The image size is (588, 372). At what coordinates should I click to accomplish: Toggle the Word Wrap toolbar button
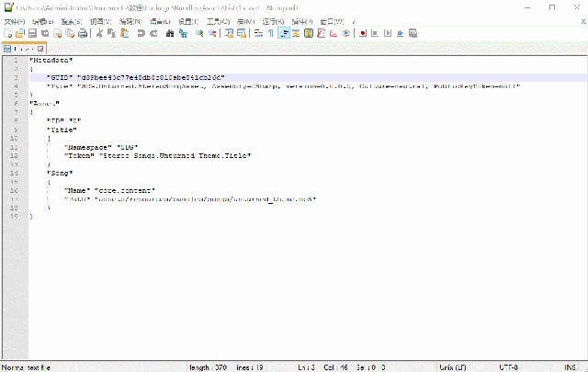258,33
